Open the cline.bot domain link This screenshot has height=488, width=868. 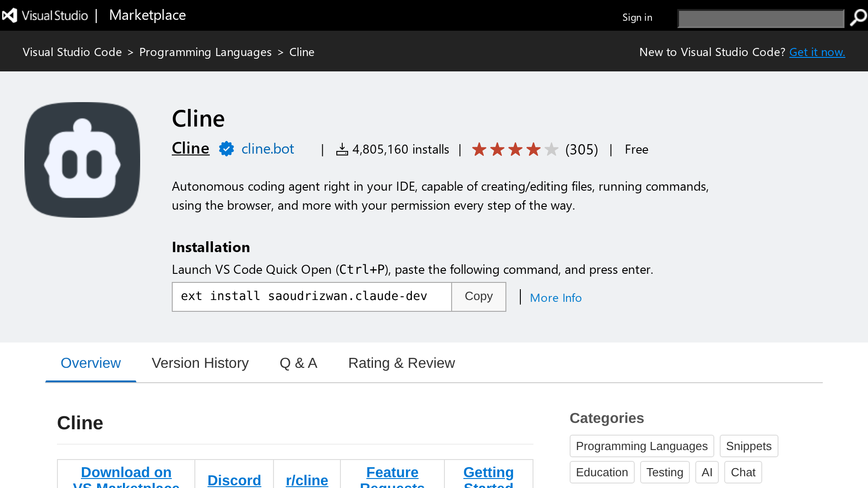(268, 149)
